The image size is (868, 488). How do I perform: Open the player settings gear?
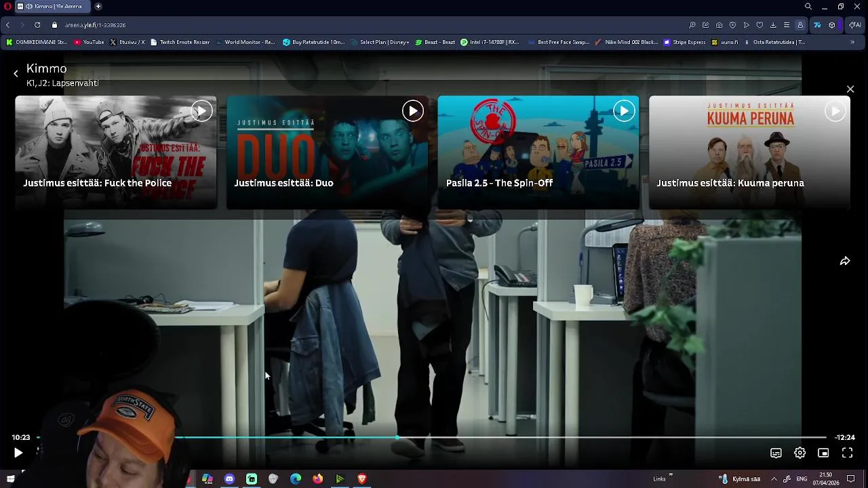(x=800, y=453)
